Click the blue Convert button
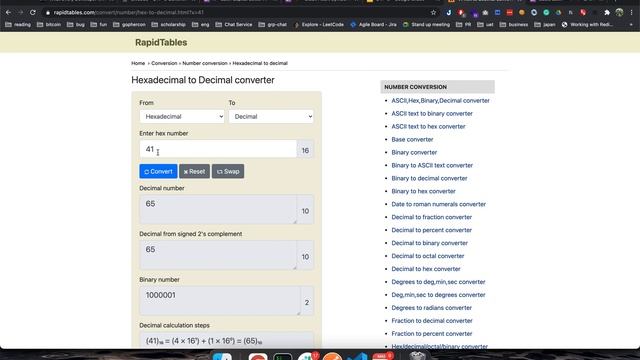 [158, 171]
